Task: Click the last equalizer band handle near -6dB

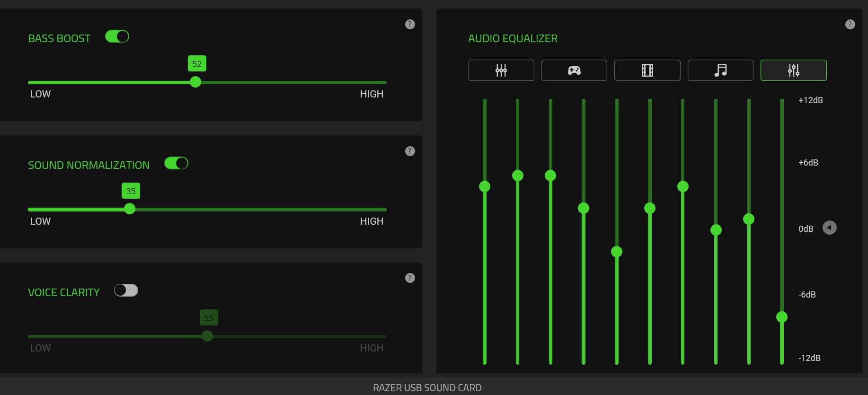Action: (x=782, y=317)
